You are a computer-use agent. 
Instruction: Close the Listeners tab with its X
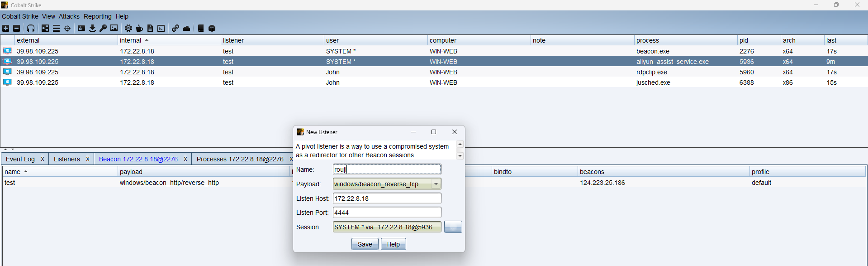coord(88,159)
